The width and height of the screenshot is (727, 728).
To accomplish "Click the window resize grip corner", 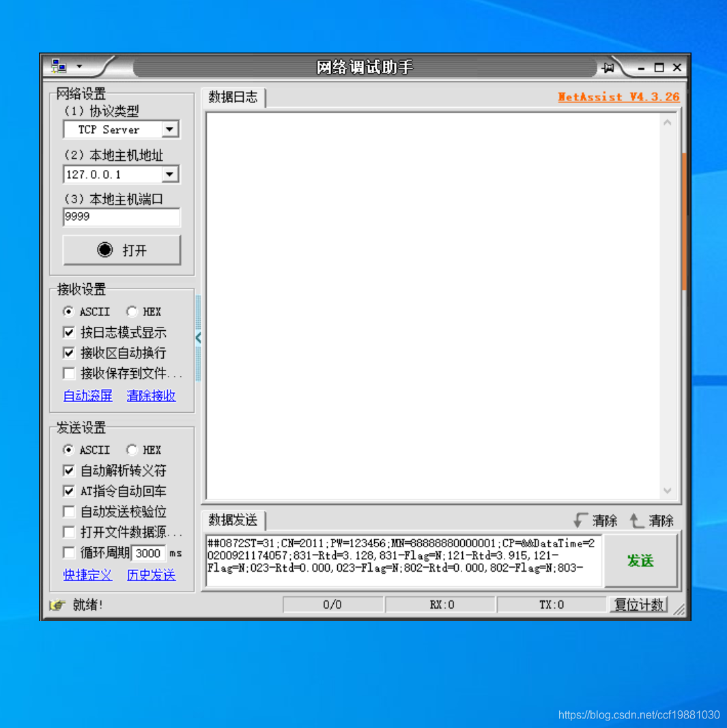I will tap(679, 609).
